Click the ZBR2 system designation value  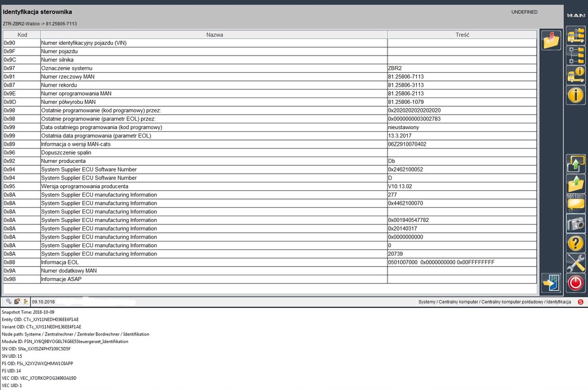[x=395, y=68]
